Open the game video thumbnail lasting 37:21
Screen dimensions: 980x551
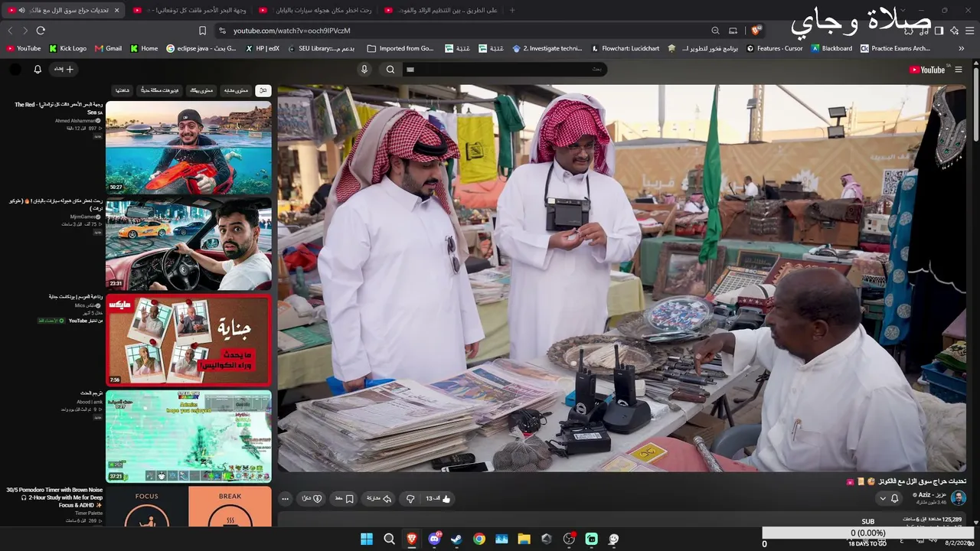(x=188, y=437)
